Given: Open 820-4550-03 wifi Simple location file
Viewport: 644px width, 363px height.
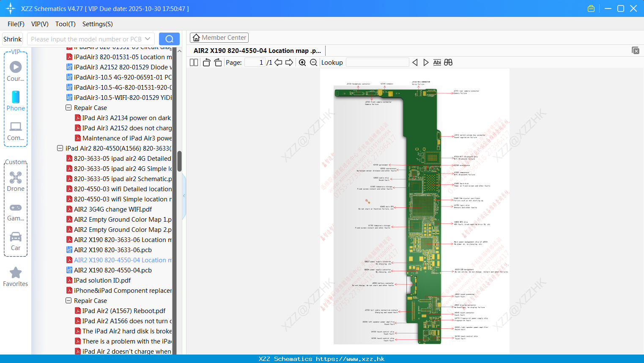Looking at the screenshot, I should click(119, 199).
